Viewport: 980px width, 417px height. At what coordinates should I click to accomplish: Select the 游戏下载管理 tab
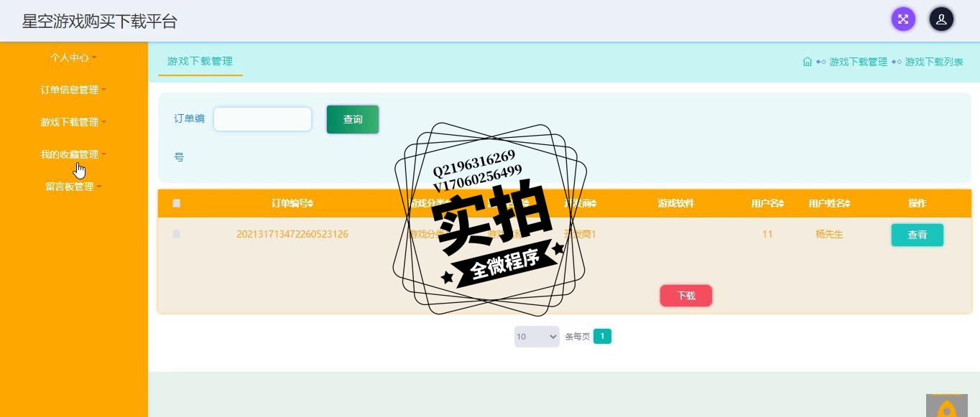[200, 61]
